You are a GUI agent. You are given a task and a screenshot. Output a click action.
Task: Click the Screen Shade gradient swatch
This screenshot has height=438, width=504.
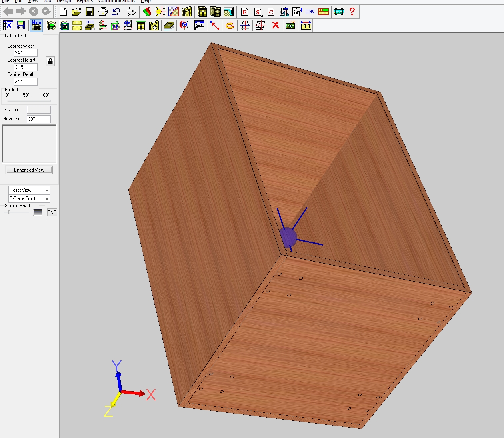(x=38, y=212)
